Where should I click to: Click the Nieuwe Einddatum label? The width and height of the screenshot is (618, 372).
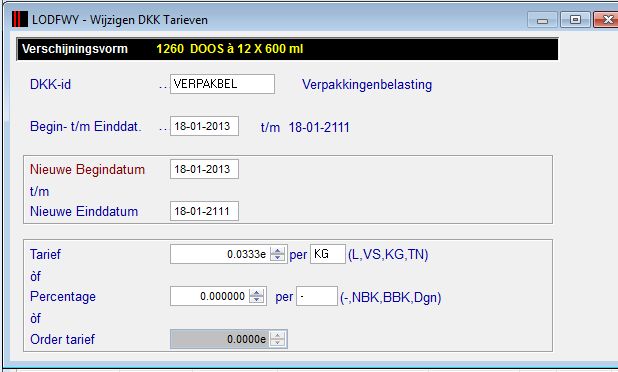[84, 212]
